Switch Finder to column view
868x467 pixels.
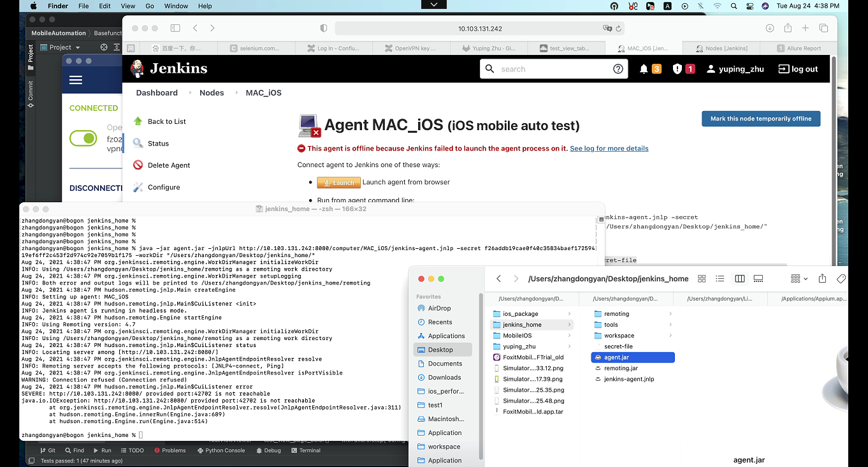pyautogui.click(x=740, y=279)
